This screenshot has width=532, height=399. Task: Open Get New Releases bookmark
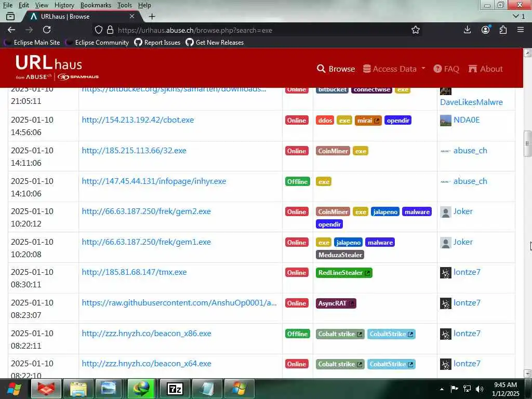coord(215,43)
